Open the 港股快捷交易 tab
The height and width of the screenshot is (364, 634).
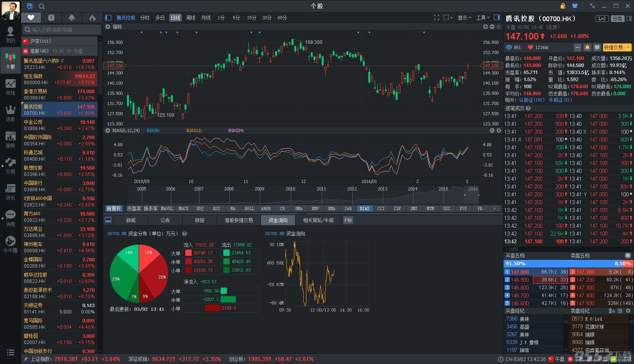[x=239, y=220]
